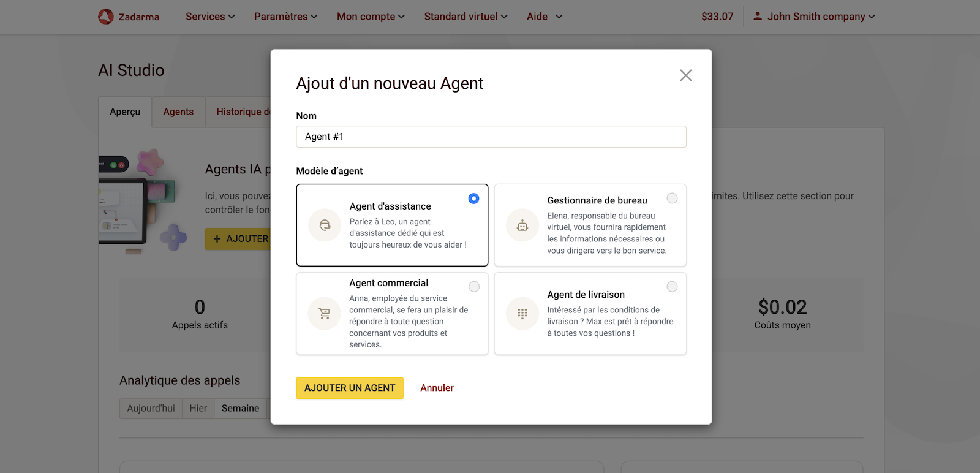The image size is (980, 473).
Task: Click the Annuler link
Action: [437, 388]
